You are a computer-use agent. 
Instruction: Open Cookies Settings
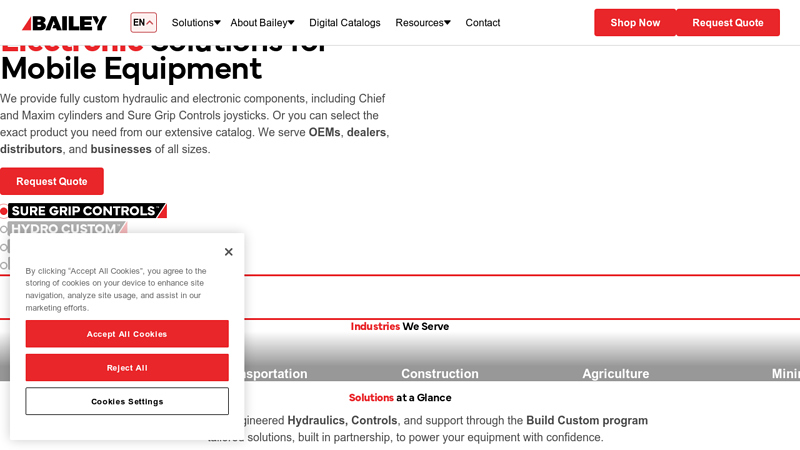point(127,402)
